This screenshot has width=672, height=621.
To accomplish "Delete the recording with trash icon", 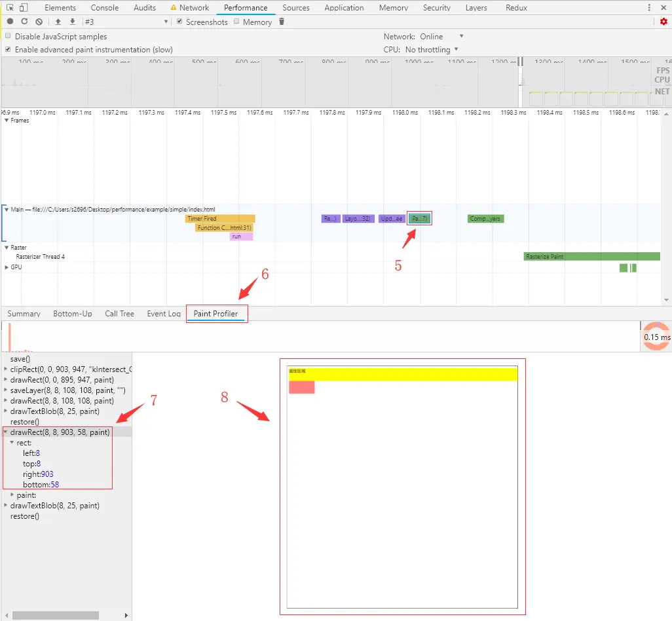I will 282,22.
